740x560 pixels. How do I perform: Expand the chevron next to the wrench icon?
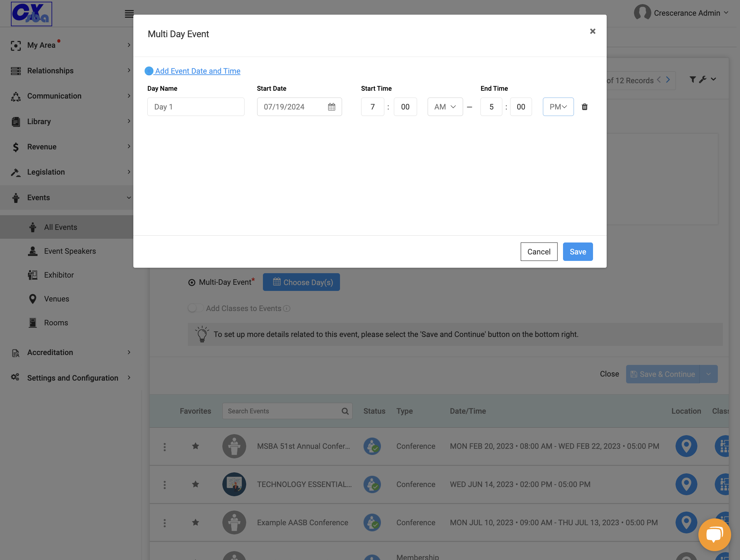point(713,79)
